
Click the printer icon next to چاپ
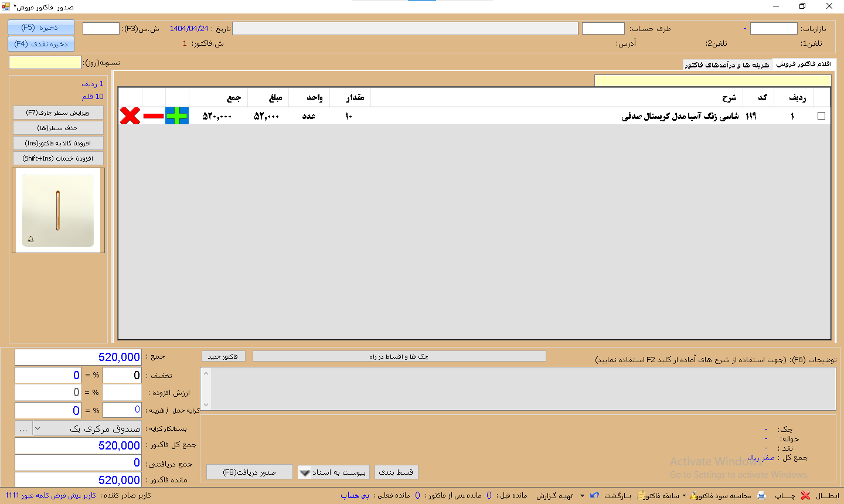(761, 495)
